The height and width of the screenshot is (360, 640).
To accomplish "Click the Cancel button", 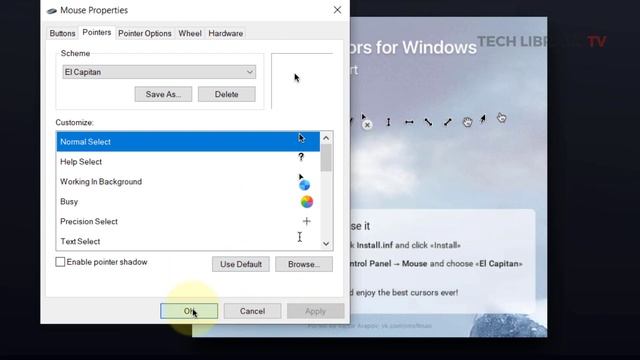I will [252, 311].
